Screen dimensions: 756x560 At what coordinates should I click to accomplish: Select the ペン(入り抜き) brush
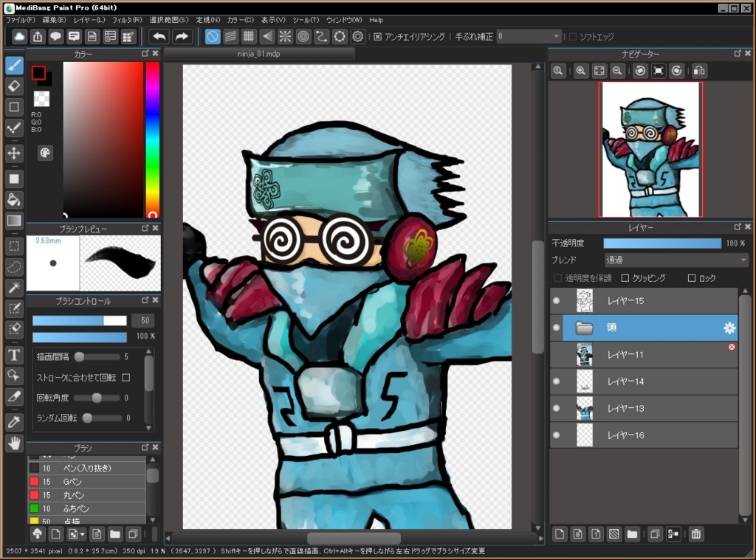pos(87,468)
